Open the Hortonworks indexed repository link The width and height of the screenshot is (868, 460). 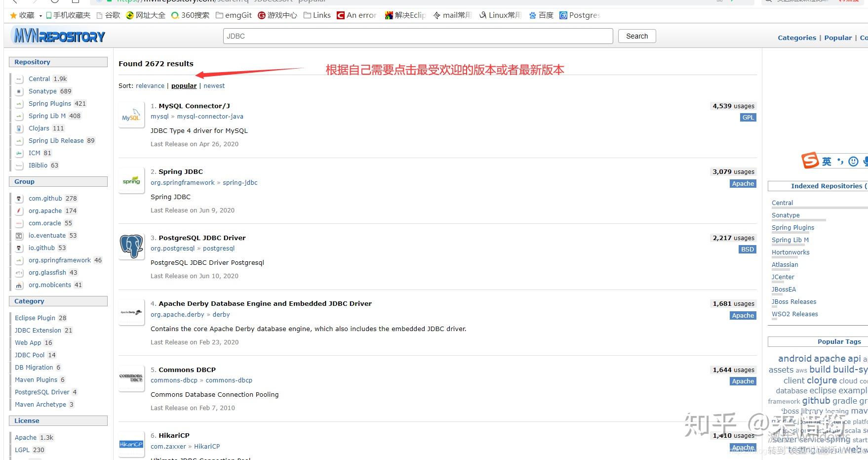pos(790,252)
